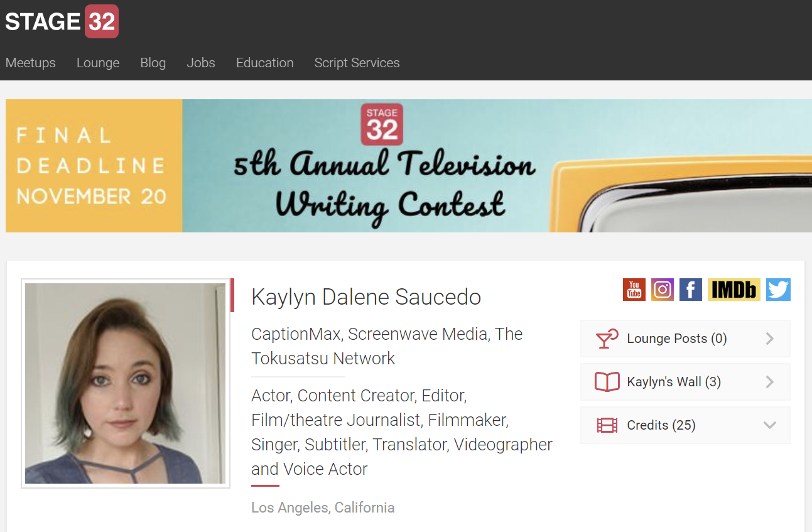Open the Twitter profile icon
Screen dimensions: 812x532
click(x=778, y=290)
